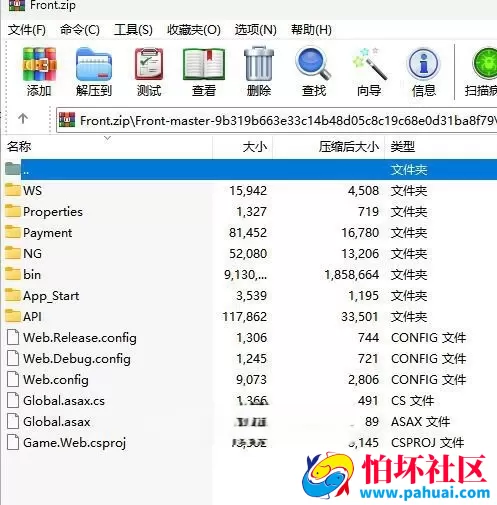Screen dimensions: 497x505
Task: Click the 测试 (Test) toolbar icon
Action: point(149,64)
